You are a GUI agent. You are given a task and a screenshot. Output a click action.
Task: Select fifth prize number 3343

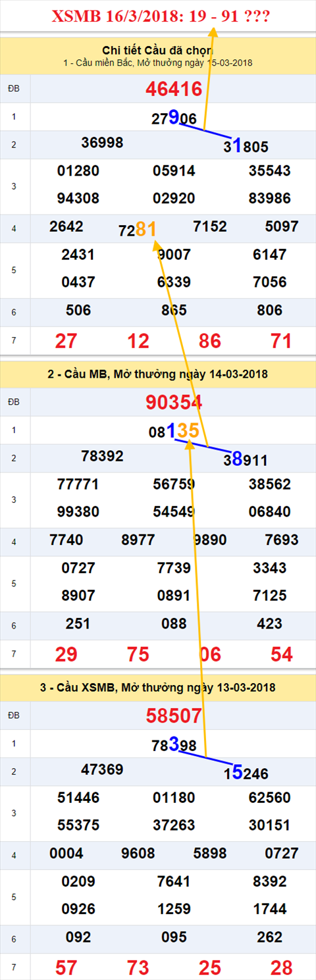(x=269, y=568)
